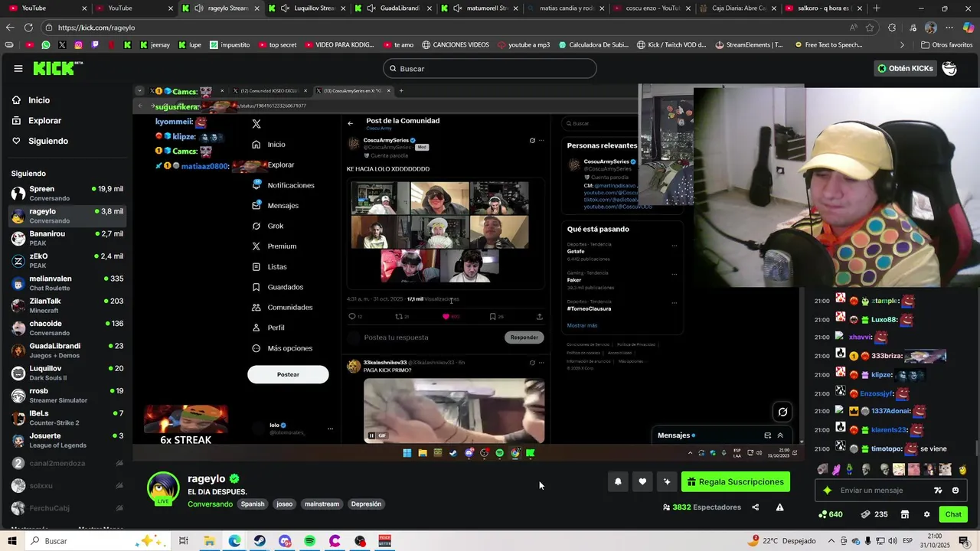Viewport: 980px width, 551px height.
Task: Click the report warning triangle icon
Action: point(779,507)
